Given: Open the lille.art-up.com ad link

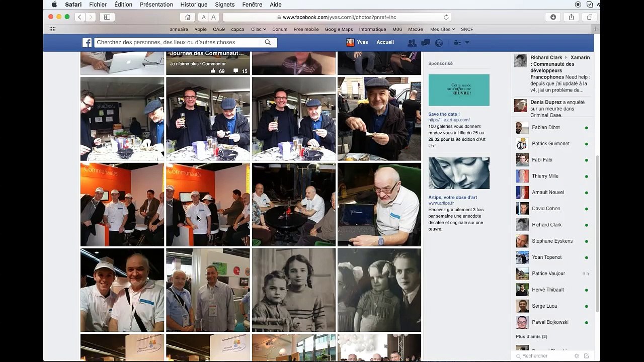Looking at the screenshot, I should click(449, 120).
